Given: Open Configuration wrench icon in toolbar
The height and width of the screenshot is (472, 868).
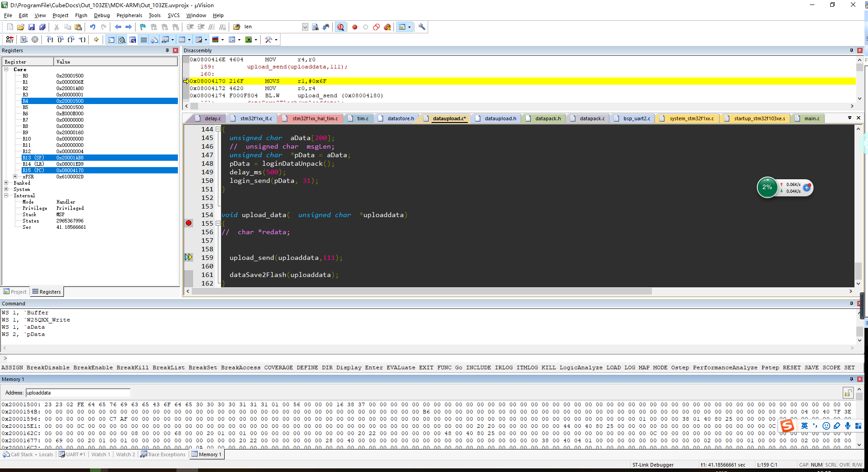Looking at the screenshot, I should point(422,27).
